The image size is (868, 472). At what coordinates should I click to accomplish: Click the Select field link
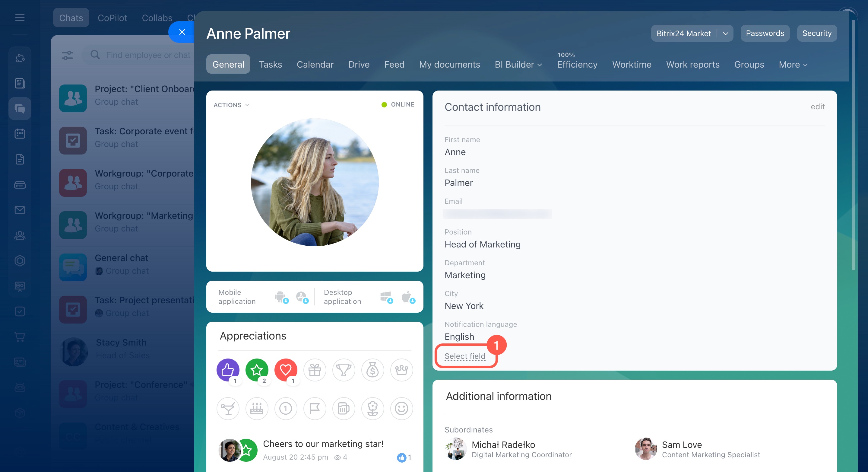click(465, 356)
